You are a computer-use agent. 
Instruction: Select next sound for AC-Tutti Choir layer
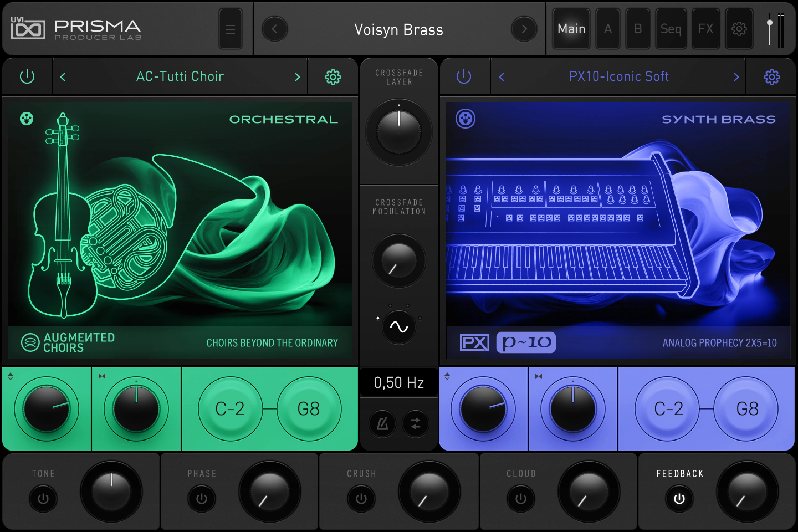(297, 77)
